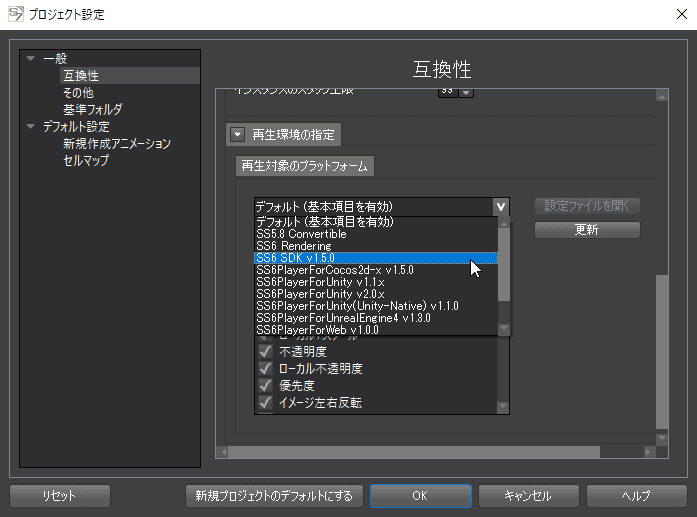Collapse the 一般 tree section
The height and width of the screenshot is (517, 697).
point(30,58)
